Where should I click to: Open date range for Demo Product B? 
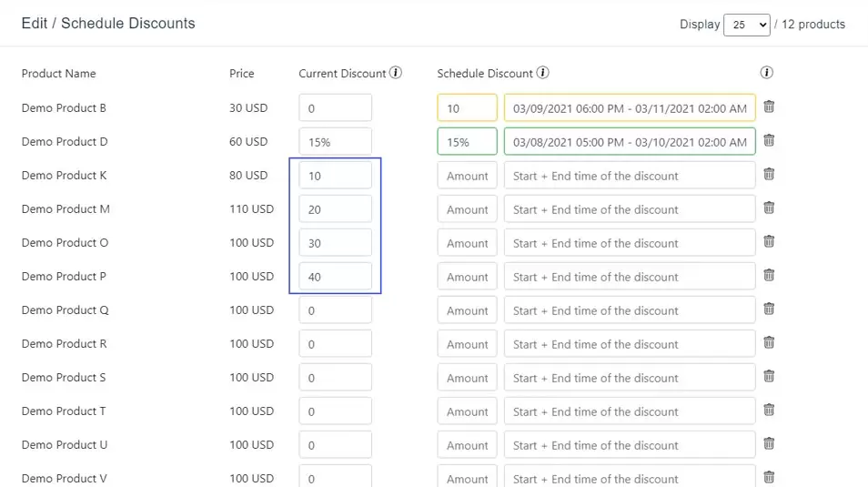630,108
